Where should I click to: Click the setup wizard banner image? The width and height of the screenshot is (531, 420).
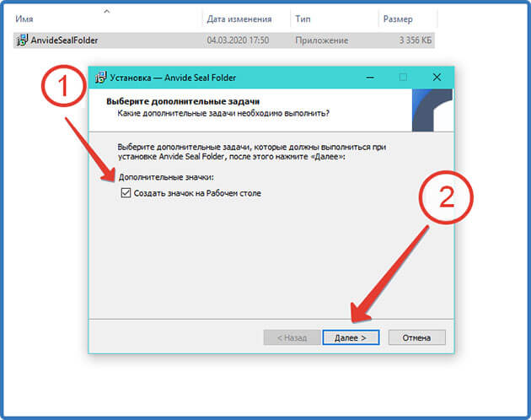(432, 110)
